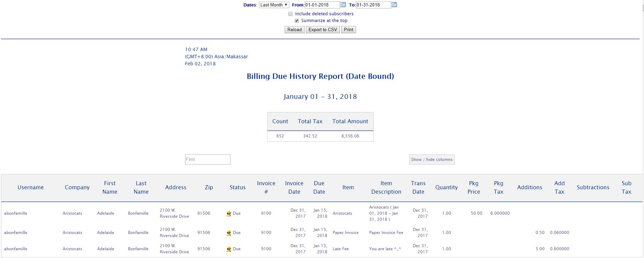Sort by the Item column header

(x=348, y=188)
